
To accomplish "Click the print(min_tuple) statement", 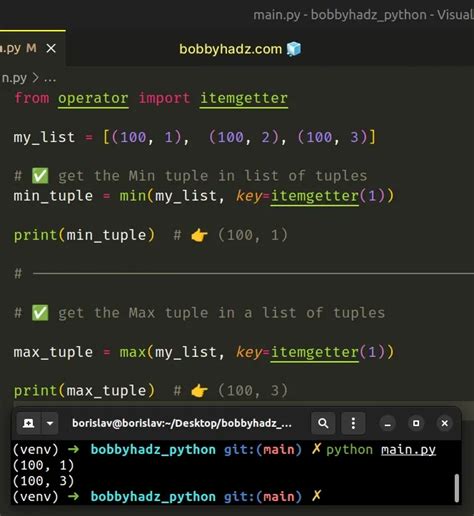I will pyautogui.click(x=84, y=235).
